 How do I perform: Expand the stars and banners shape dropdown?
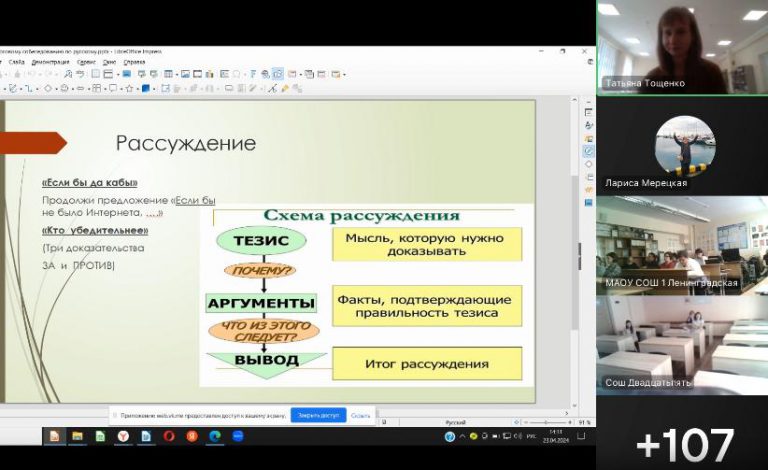[x=137, y=88]
